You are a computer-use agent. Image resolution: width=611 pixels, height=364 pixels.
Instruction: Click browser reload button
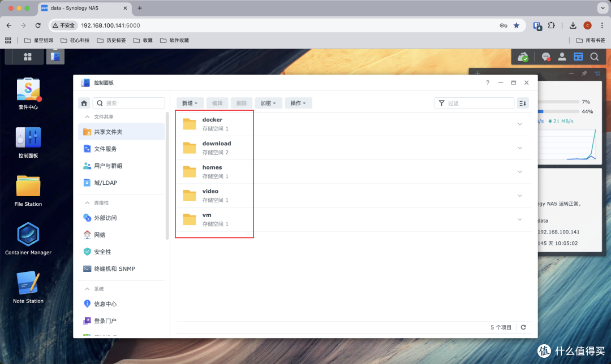pos(38,25)
